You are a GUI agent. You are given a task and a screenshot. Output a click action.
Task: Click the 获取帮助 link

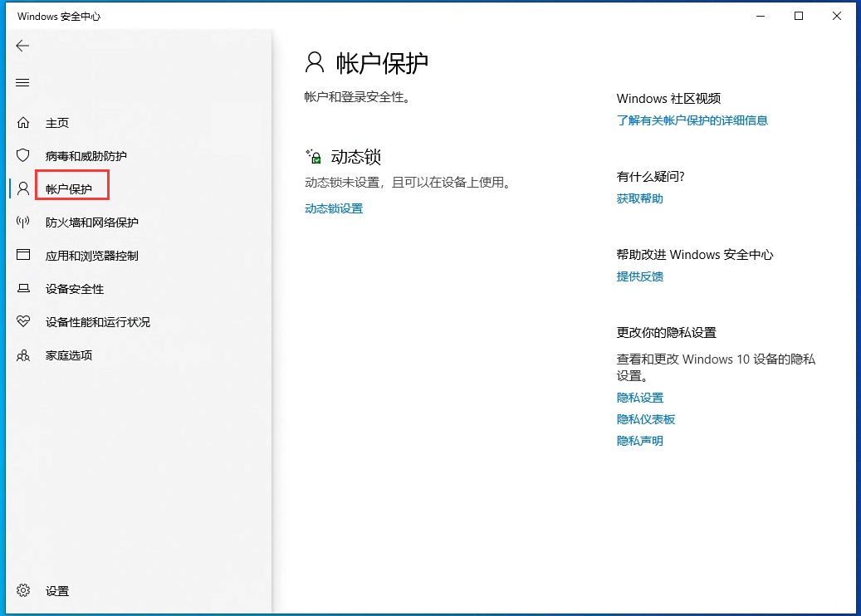639,198
